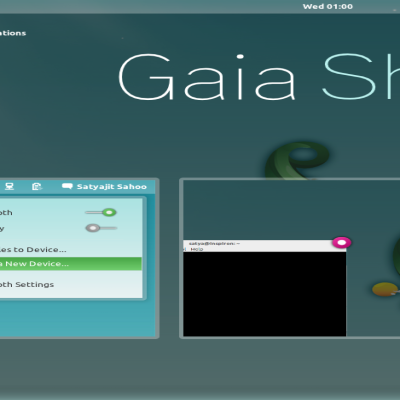Open the Help menu in terminal window

pos(197,249)
